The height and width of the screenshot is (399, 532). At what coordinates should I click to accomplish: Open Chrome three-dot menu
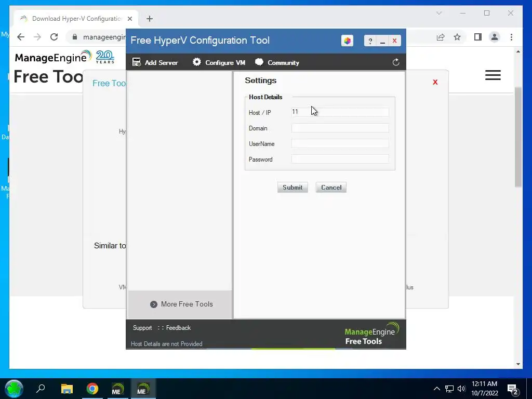pos(511,37)
